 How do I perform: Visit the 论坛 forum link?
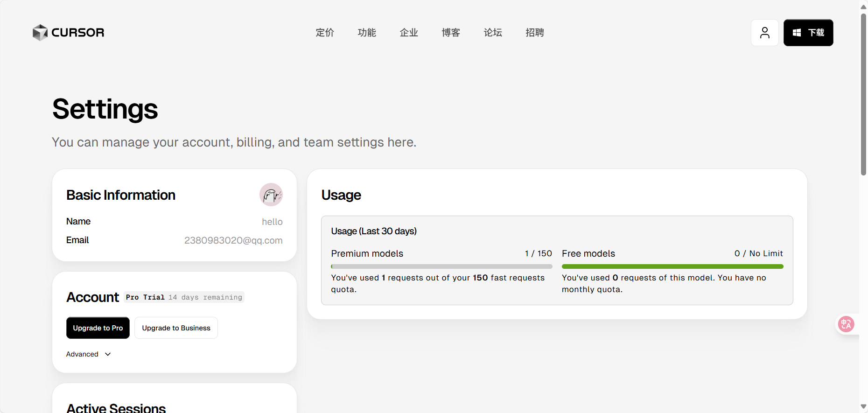(x=493, y=33)
